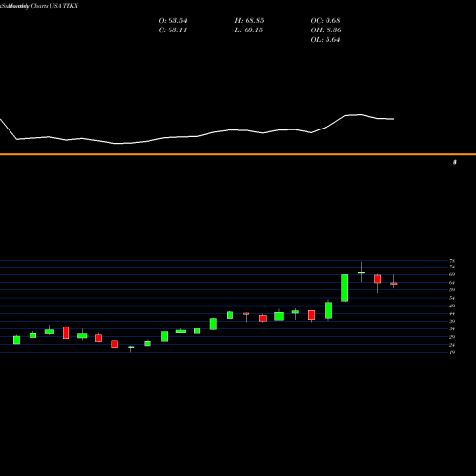Click the OC: 0.68 readout
476x476 pixels.
point(326,21)
